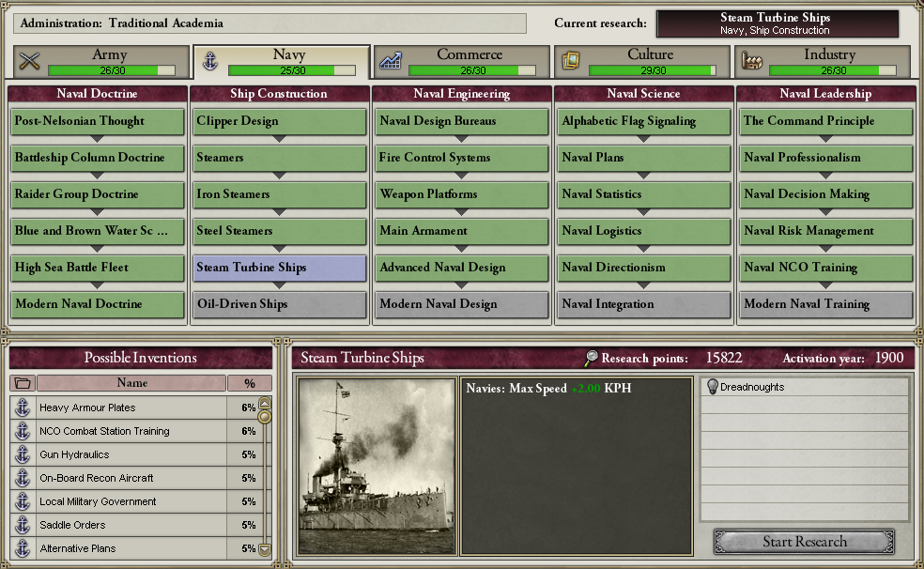The width and height of the screenshot is (924, 569).
Task: Select the Modern Naval Design technology
Action: tap(461, 304)
